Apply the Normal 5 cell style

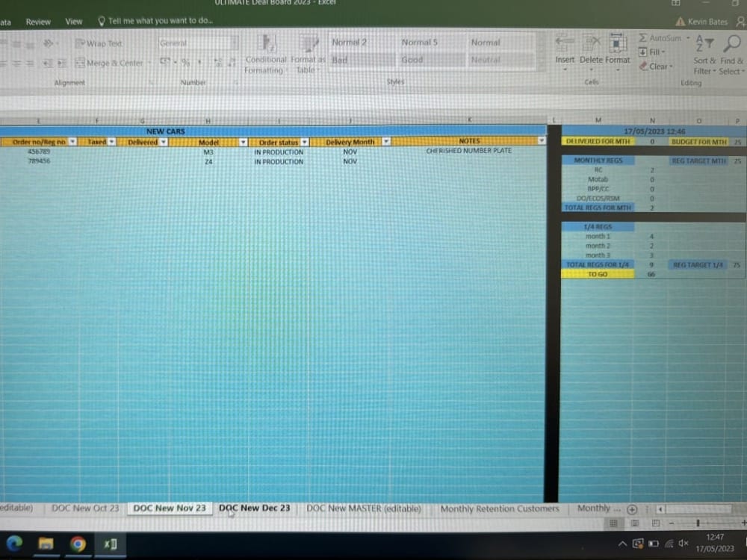(432, 43)
